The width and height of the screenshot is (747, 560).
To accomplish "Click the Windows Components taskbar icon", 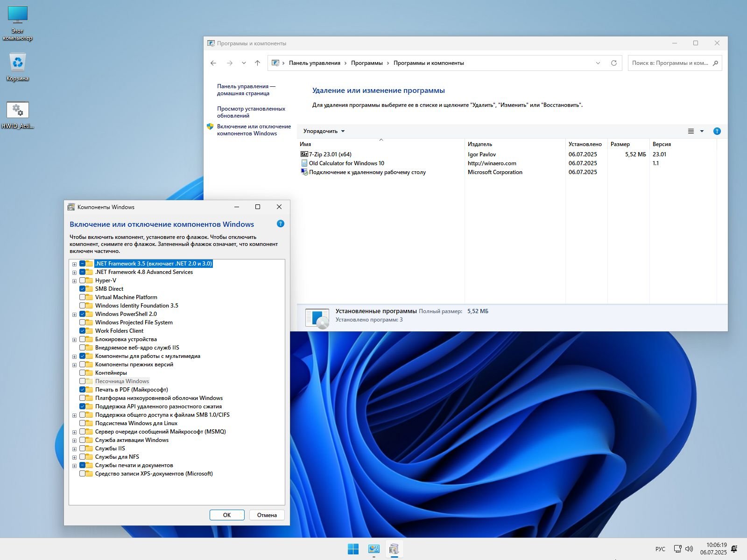I will point(395,549).
